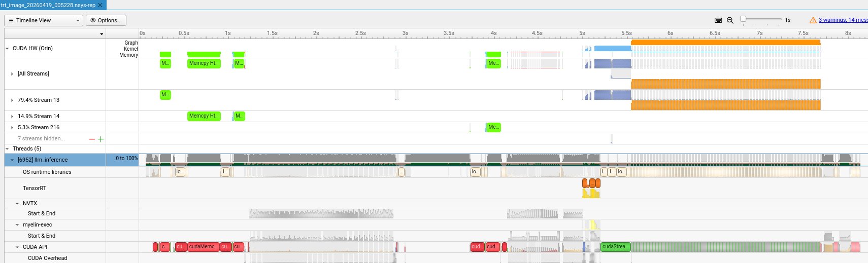Click the zoom slider handle
The height and width of the screenshot is (263, 868).
pyautogui.click(x=743, y=19)
